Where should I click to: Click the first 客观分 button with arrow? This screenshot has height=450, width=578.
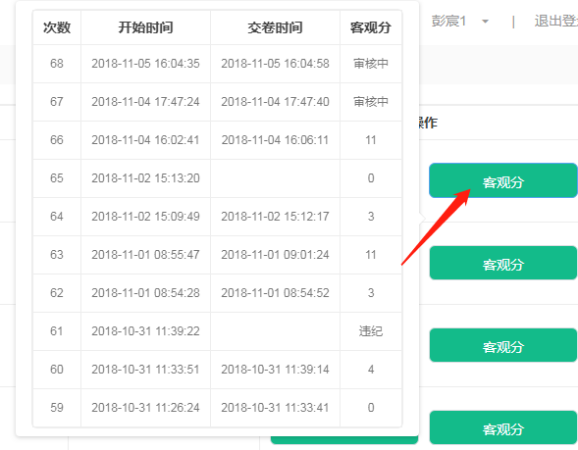(x=503, y=181)
